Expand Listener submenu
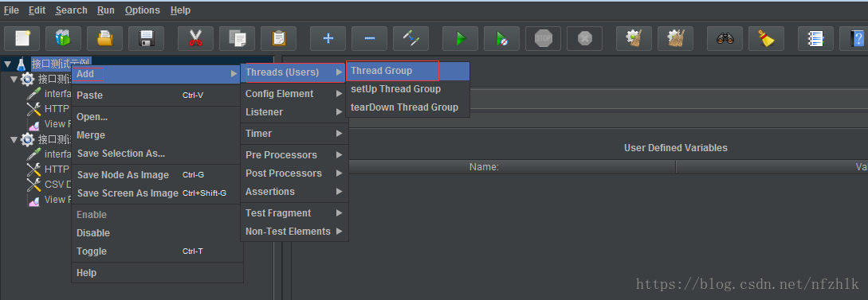This screenshot has width=868, height=300. pos(294,112)
